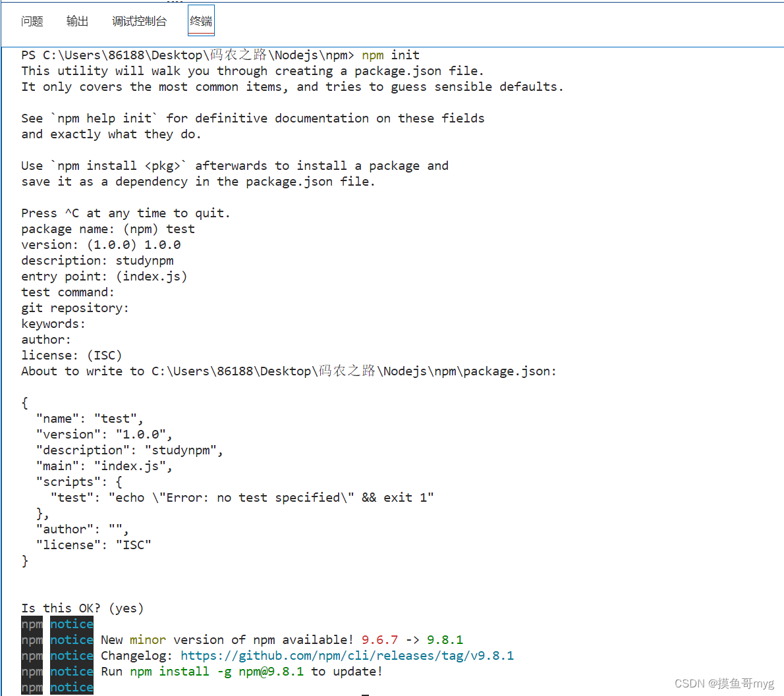Click the CSDN @摸鱼哥myg watermark link
Viewport: 784px width, 696px height.
click(x=723, y=683)
